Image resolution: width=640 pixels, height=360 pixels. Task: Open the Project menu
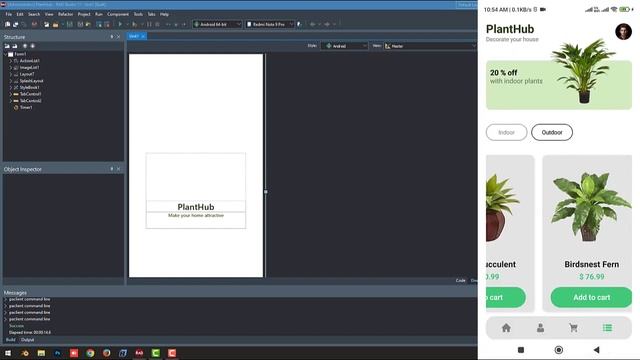(84, 14)
